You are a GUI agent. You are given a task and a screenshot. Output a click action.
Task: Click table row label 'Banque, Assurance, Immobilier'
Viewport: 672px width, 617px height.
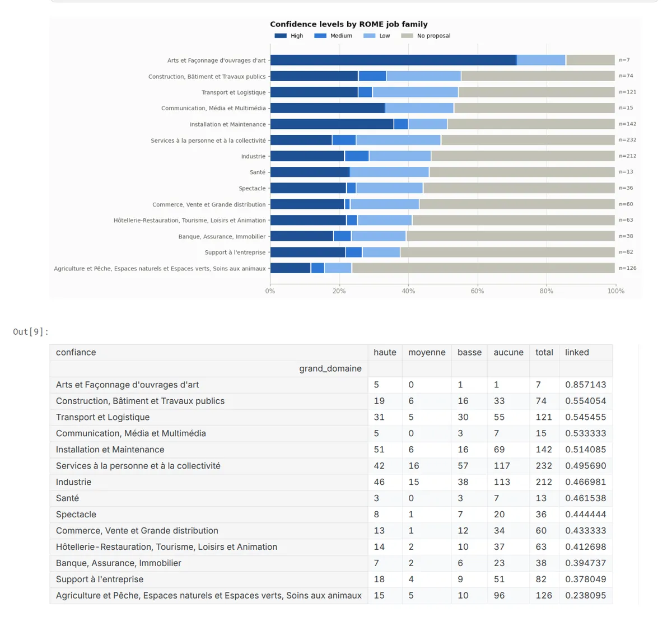[x=119, y=563]
